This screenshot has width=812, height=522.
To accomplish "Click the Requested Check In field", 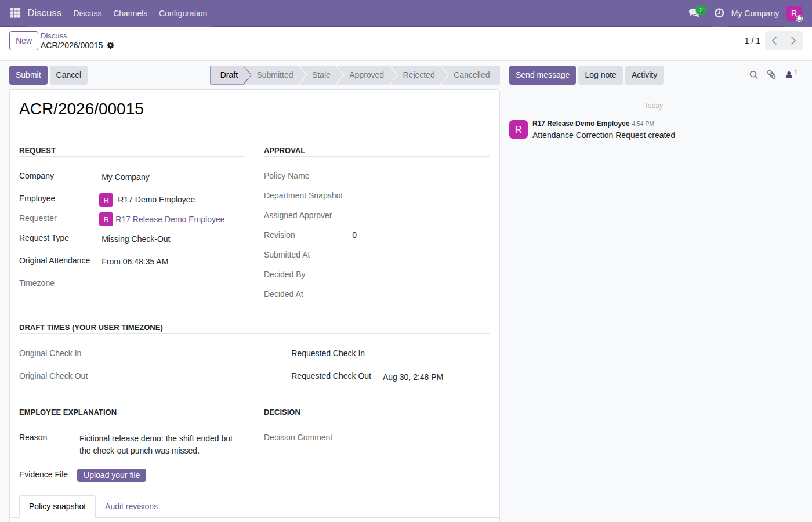I will [436, 353].
